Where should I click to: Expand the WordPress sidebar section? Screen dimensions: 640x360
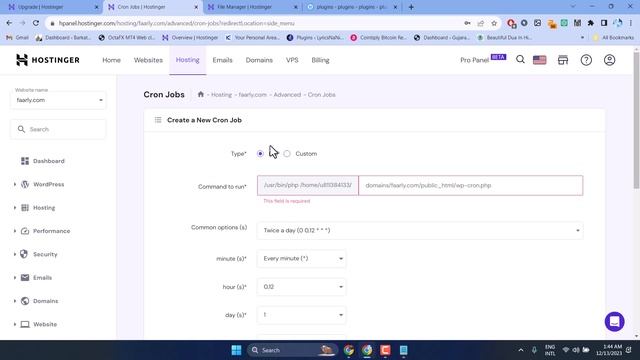[15, 184]
